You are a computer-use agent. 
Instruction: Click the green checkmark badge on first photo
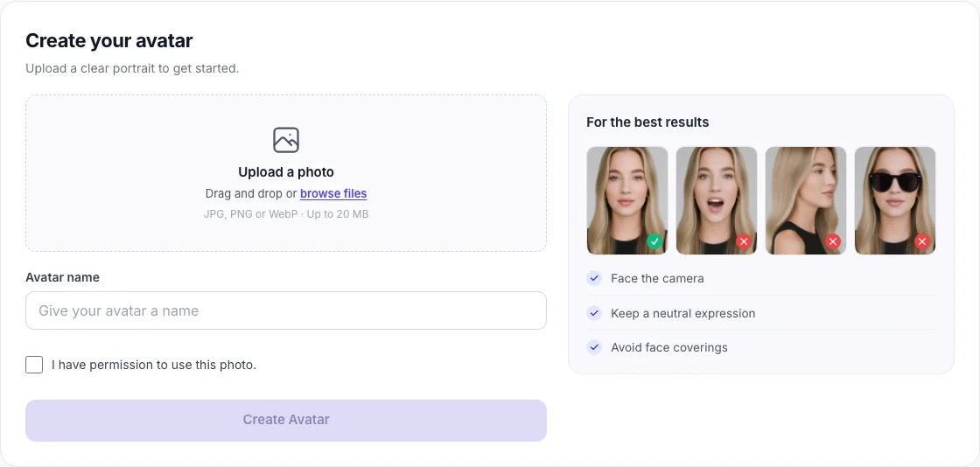coord(654,241)
